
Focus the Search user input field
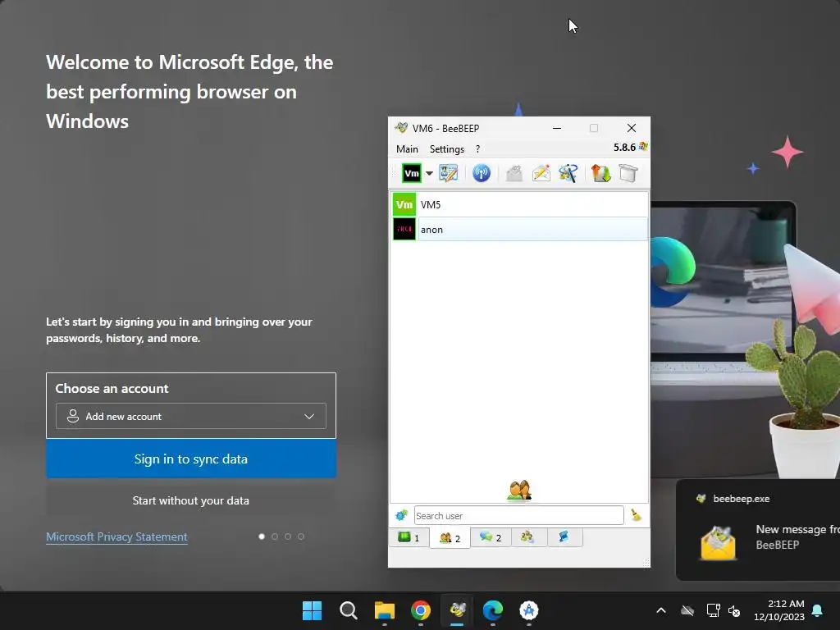click(518, 515)
